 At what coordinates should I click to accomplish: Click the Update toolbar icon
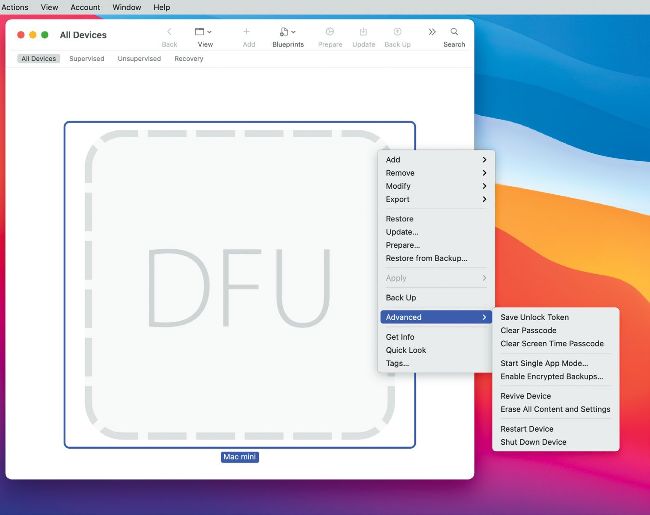tap(364, 33)
